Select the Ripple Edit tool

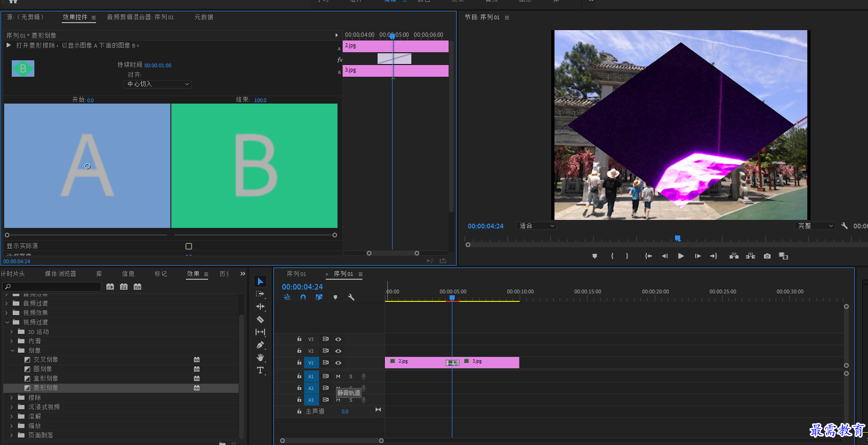coord(260,307)
